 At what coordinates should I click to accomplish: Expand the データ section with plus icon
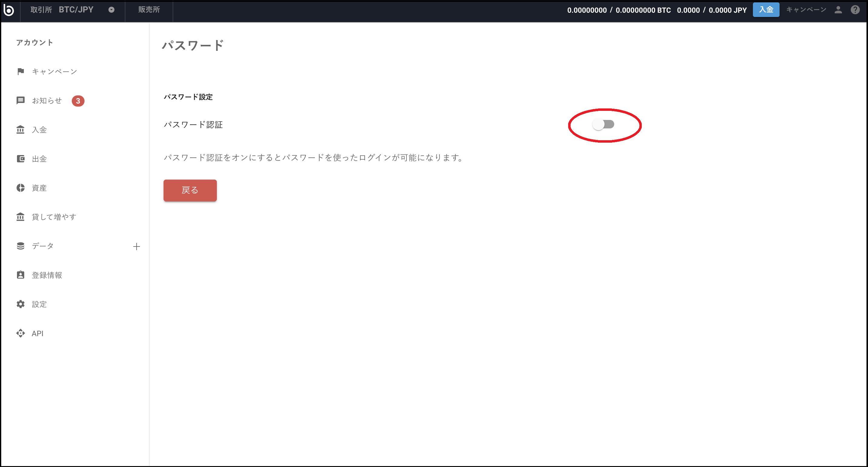pos(137,247)
